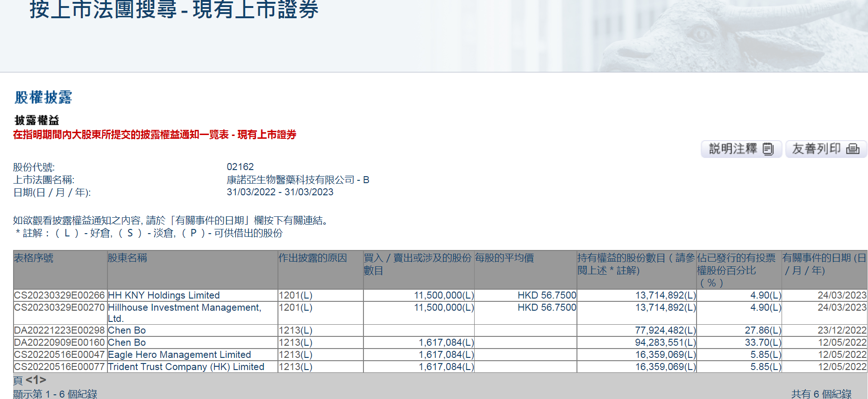Open 24/03/2023 notice for Hillhouse Investment Management

(x=842, y=307)
